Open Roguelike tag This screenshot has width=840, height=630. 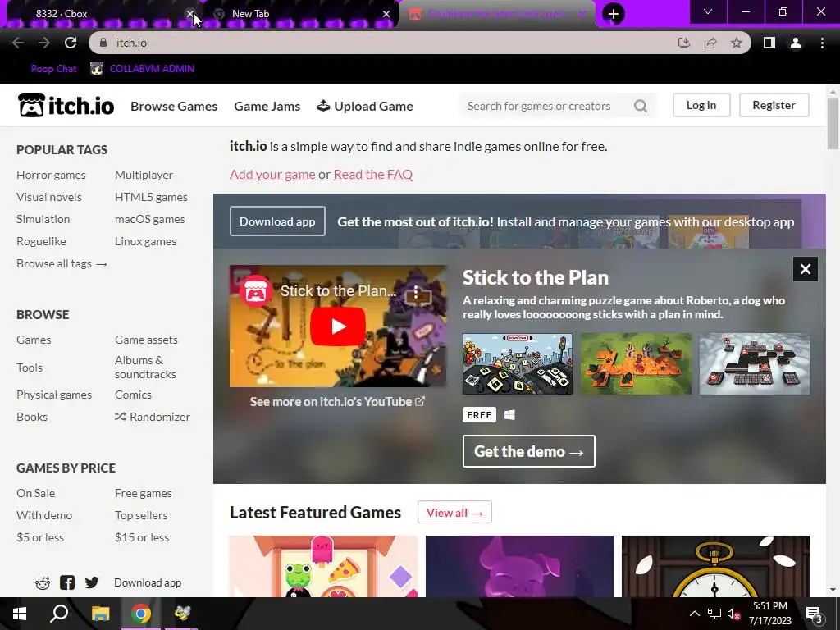point(41,241)
